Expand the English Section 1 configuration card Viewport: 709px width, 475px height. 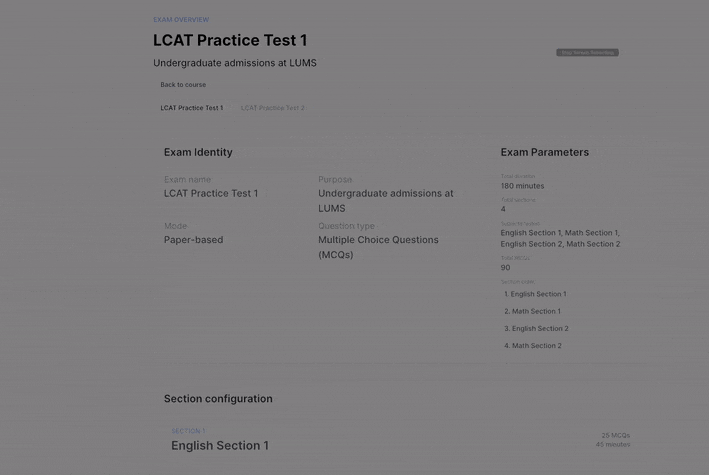tap(220, 446)
